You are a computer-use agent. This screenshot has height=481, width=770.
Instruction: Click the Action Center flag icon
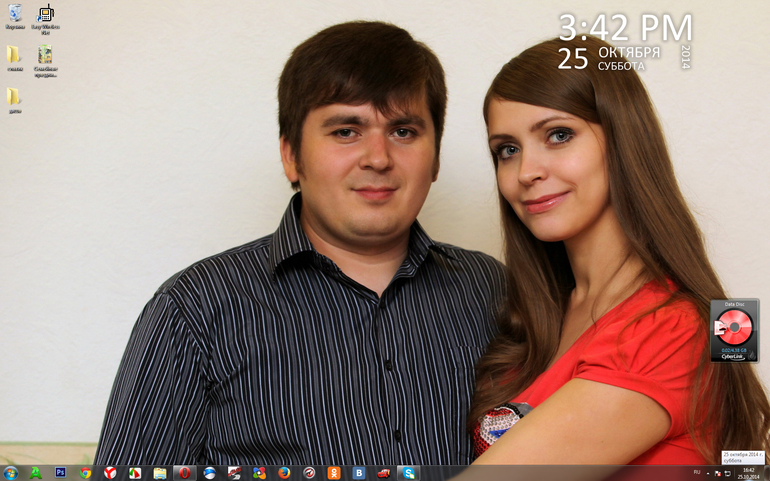(718, 472)
